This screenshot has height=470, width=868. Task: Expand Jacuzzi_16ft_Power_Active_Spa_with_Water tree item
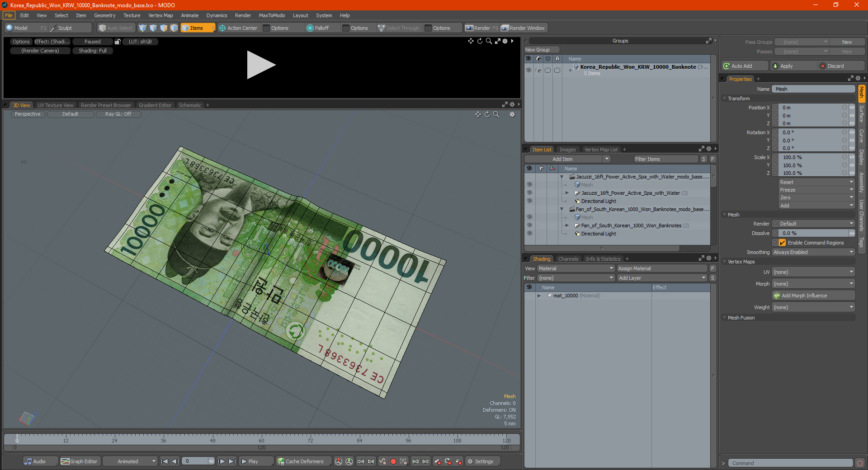(567, 193)
